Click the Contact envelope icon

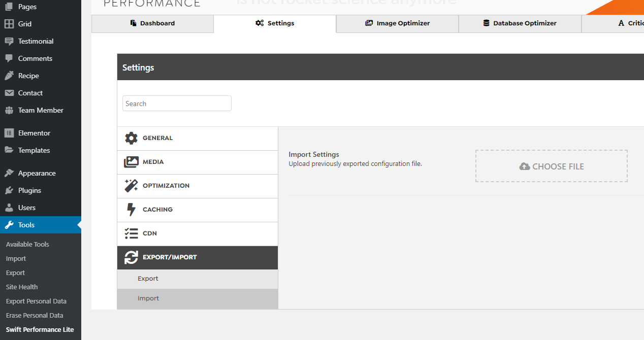(9, 93)
